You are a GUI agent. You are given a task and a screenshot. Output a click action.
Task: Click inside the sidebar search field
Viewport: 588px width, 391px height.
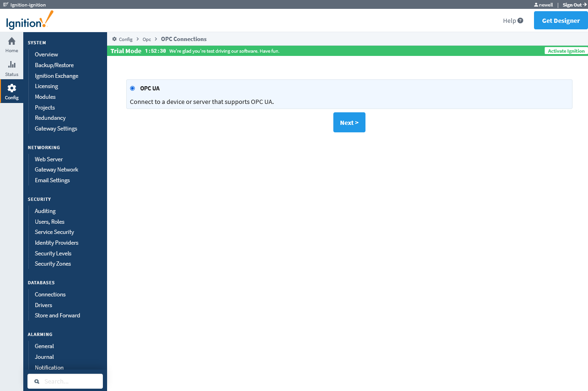pyautogui.click(x=70, y=381)
